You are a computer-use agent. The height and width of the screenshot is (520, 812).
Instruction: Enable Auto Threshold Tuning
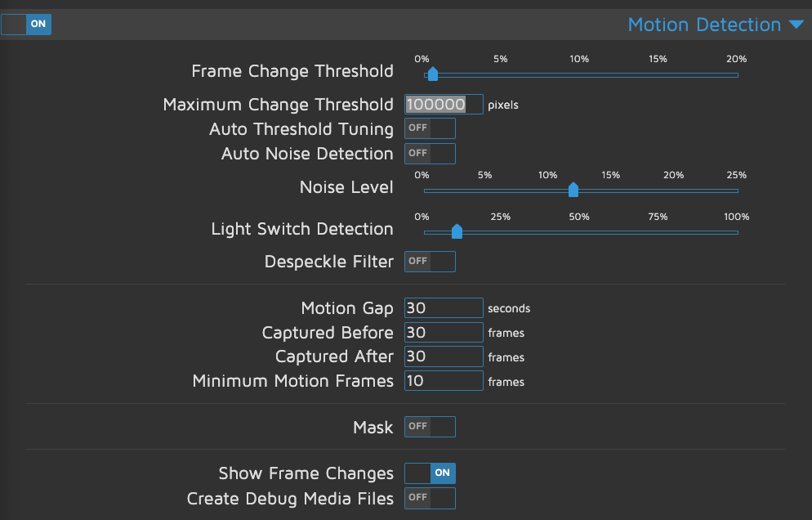coord(430,128)
